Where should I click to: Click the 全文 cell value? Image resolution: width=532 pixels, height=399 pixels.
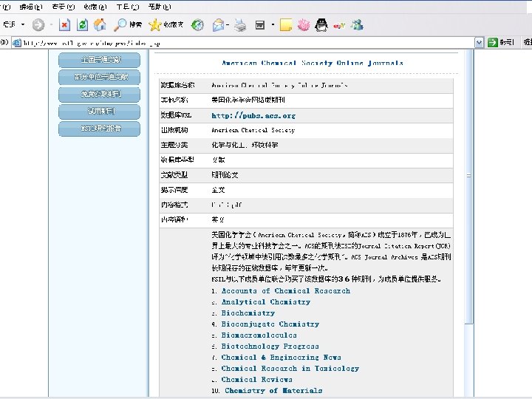point(218,190)
